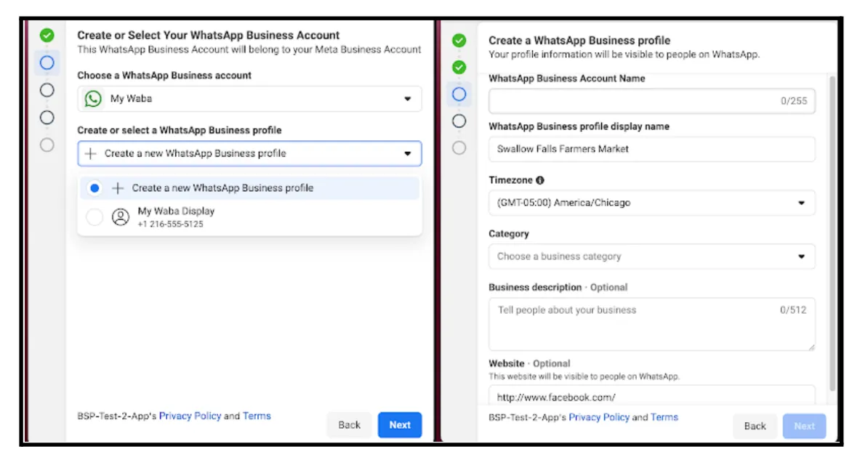
Task: Click the fourth step circle in the right panel
Action: 459,121
